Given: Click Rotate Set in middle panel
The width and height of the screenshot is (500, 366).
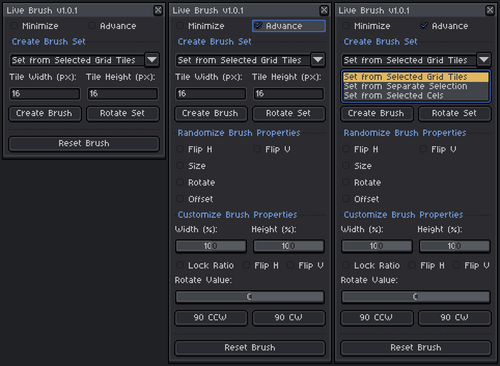Looking at the screenshot, I should click(x=288, y=114).
